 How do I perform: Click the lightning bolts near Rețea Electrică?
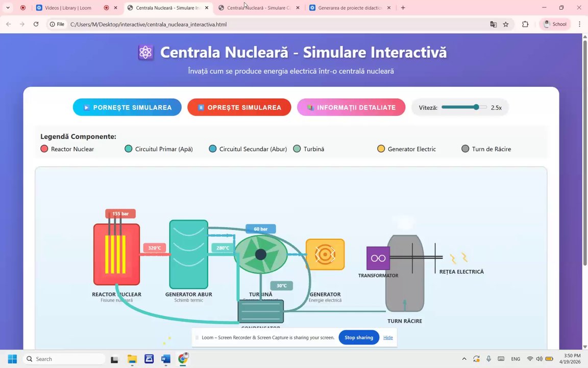tap(459, 258)
